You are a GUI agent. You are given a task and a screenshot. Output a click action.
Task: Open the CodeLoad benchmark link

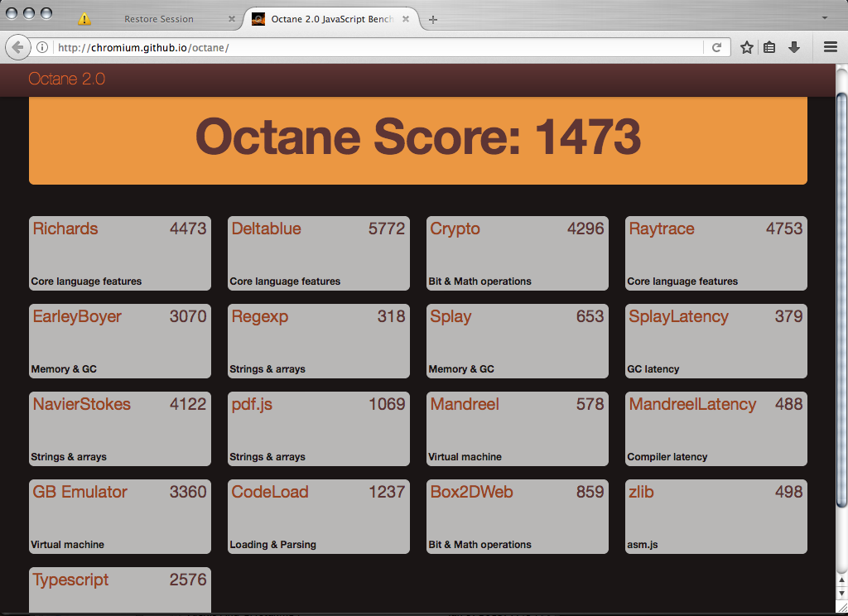point(270,492)
